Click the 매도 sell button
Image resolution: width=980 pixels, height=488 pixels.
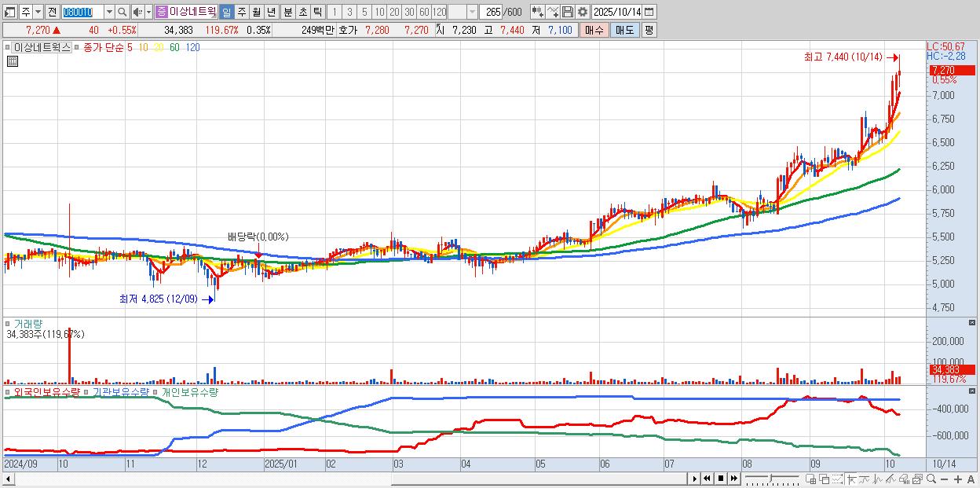(624, 30)
